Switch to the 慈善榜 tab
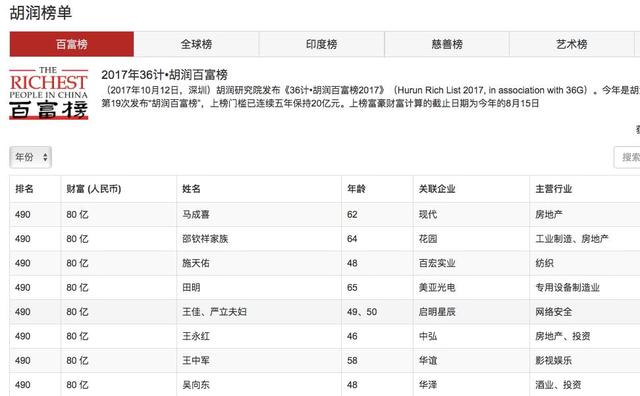The width and height of the screenshot is (640, 396). 447,44
